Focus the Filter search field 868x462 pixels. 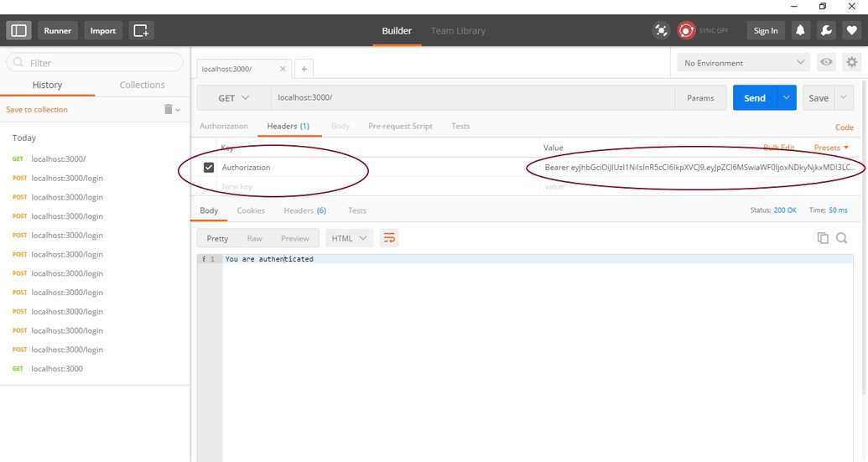click(x=95, y=63)
